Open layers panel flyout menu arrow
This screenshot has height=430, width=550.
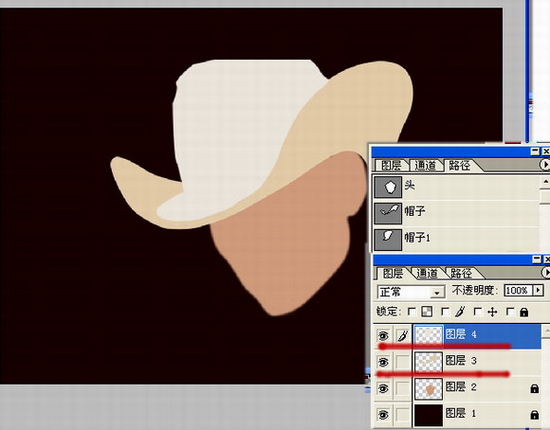pyautogui.click(x=545, y=272)
